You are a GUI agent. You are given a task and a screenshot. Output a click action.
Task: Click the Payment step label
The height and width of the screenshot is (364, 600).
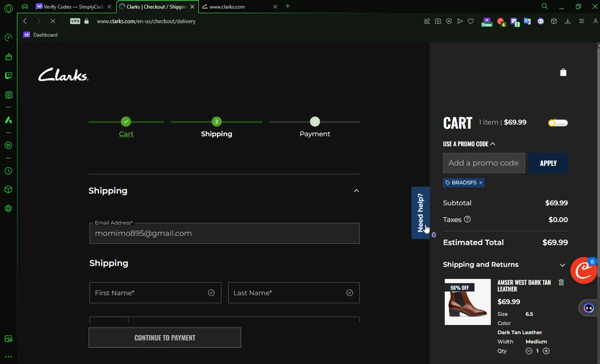[x=315, y=134]
